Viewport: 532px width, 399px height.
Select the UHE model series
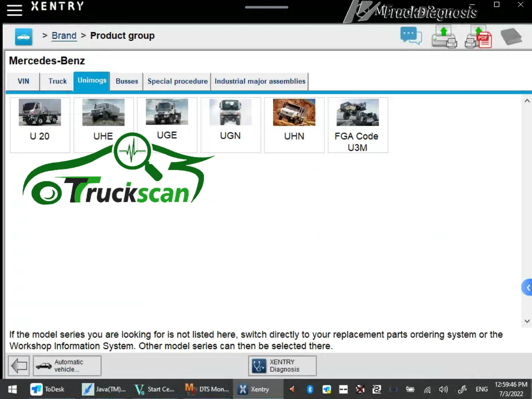pyautogui.click(x=104, y=125)
